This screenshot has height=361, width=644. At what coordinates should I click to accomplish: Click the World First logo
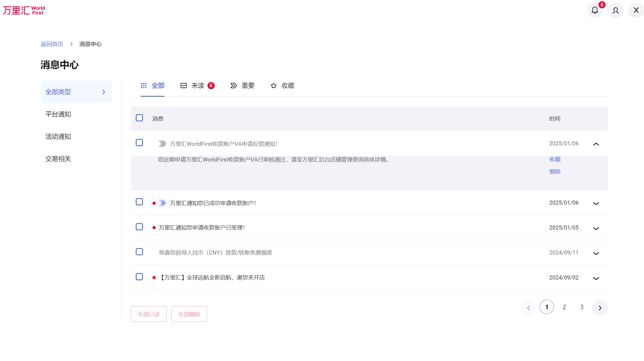click(x=24, y=10)
